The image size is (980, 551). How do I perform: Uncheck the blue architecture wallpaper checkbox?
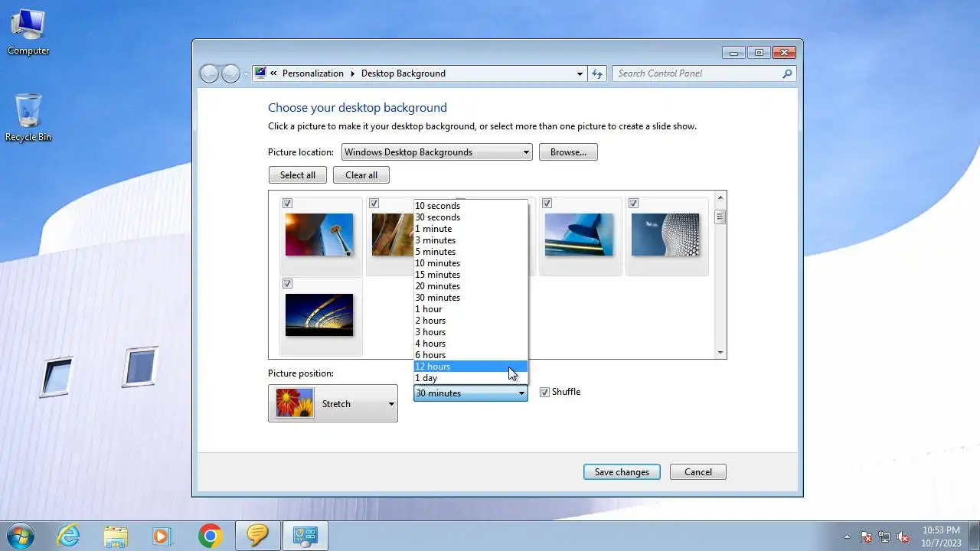[x=547, y=203]
